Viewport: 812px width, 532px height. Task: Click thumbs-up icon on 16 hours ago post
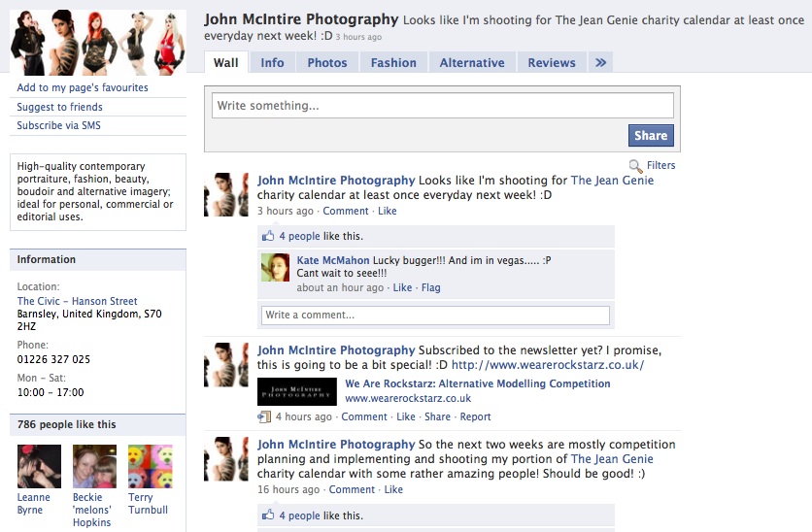(x=268, y=515)
